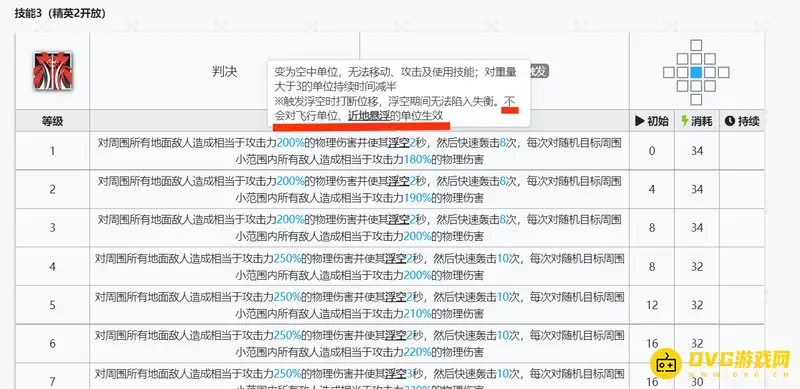The width and height of the screenshot is (800, 389).
Task: Click the 消耗 column header label
Action: point(702,121)
